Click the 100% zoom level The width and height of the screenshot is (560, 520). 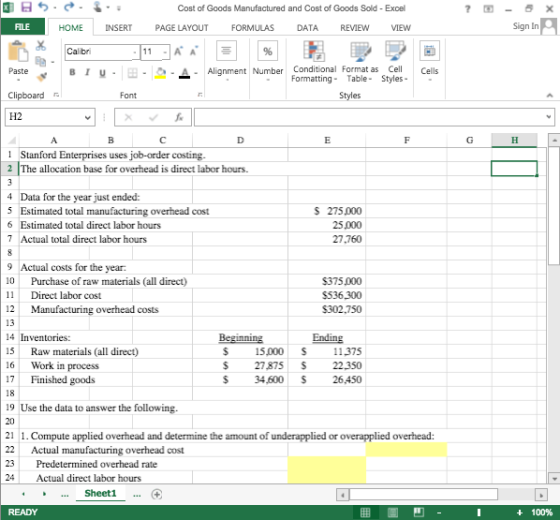tap(542, 512)
